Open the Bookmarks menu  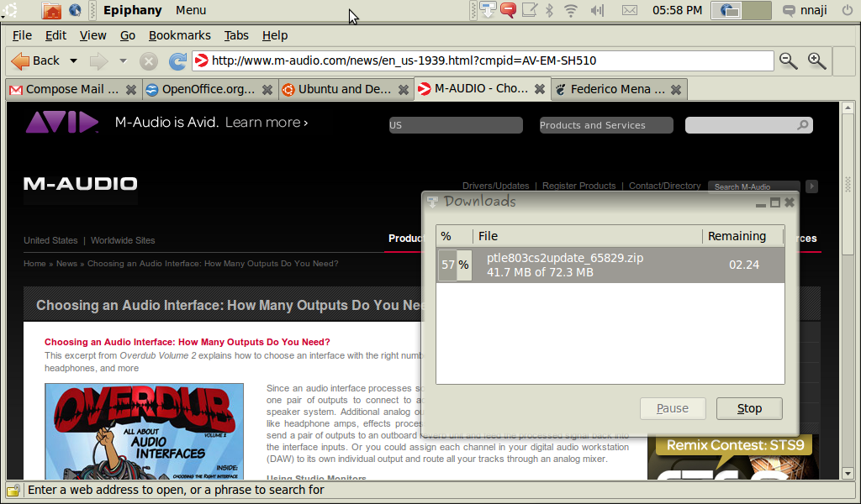click(x=180, y=35)
